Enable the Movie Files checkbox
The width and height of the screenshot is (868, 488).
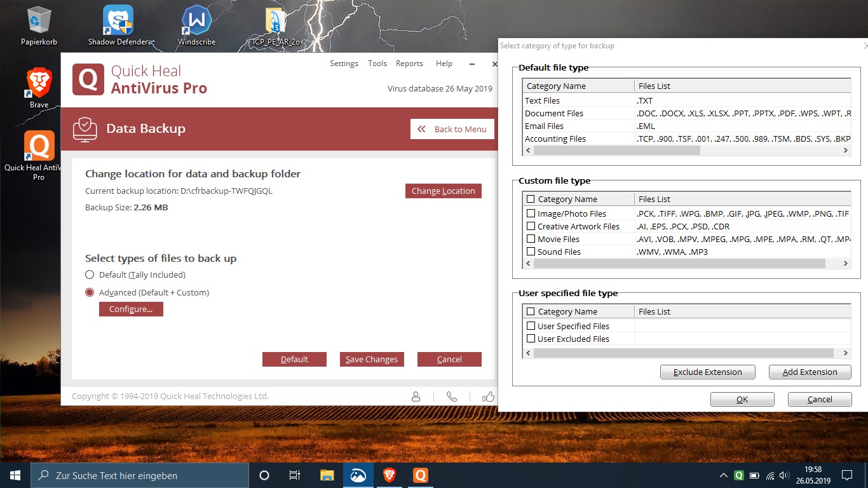tap(531, 239)
